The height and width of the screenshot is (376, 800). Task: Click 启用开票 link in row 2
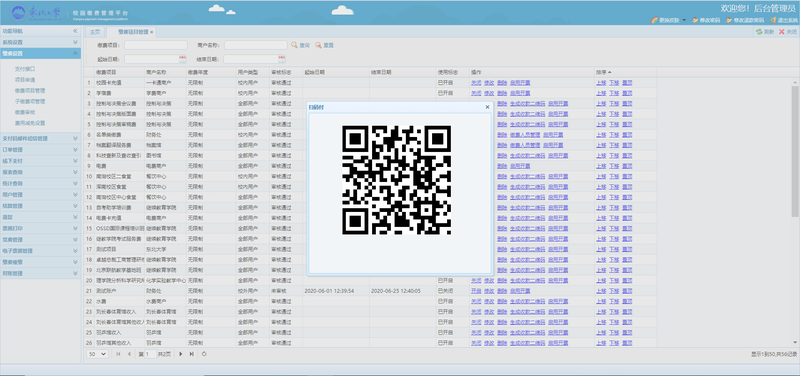520,93
